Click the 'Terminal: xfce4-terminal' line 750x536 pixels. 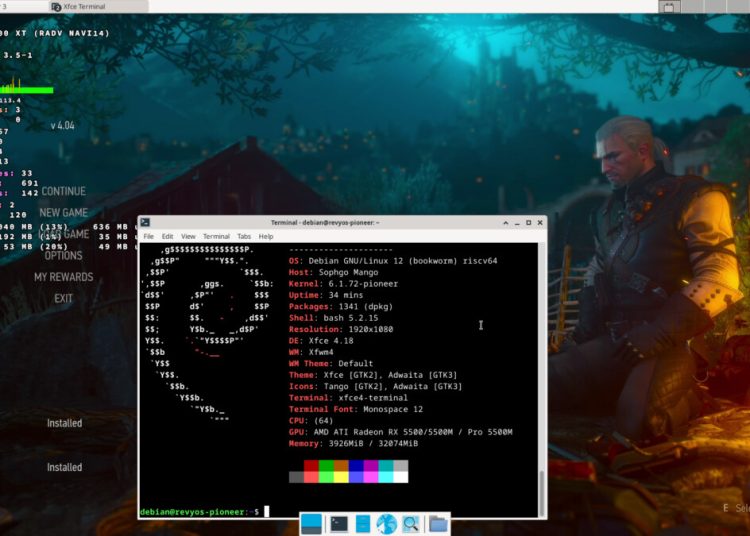tap(348, 398)
